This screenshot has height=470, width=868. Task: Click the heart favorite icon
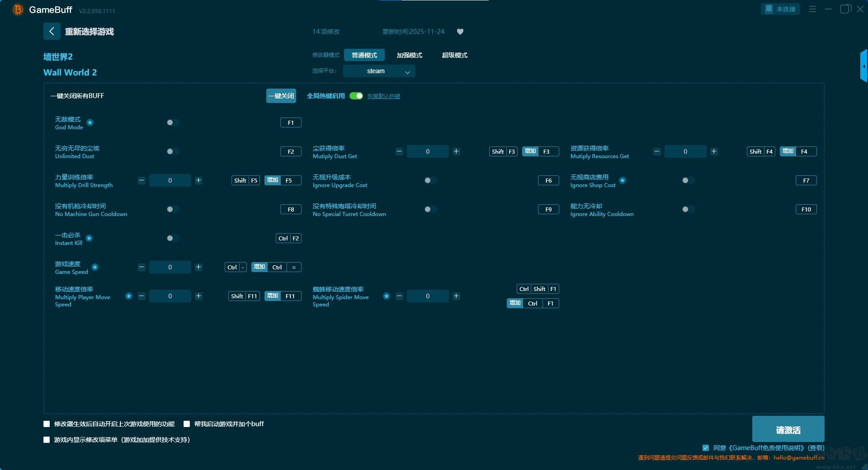tap(460, 32)
